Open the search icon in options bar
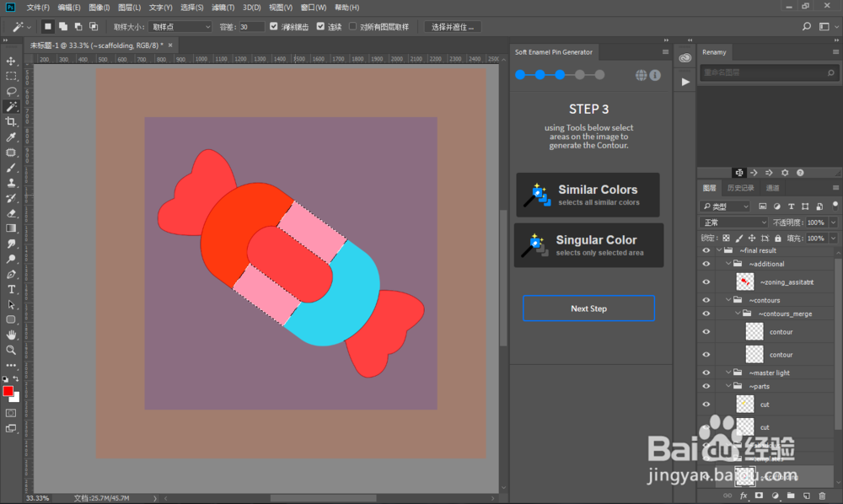843x504 pixels. coord(807,26)
